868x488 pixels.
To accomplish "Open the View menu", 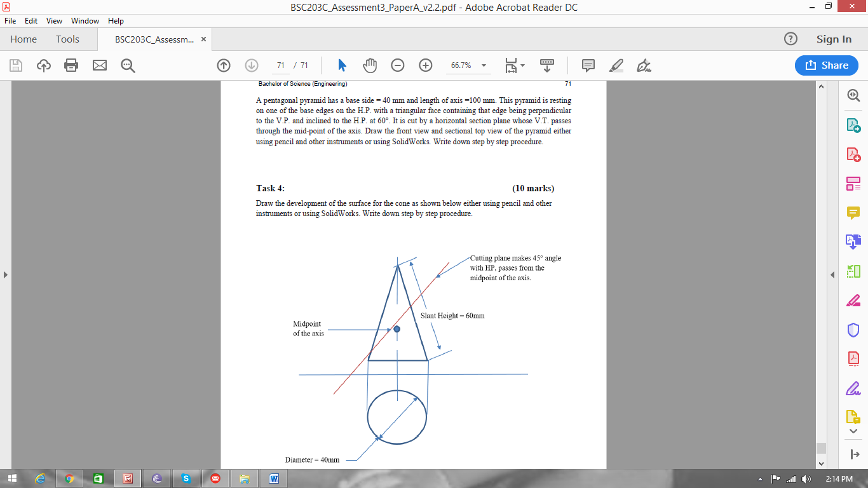I will [54, 20].
